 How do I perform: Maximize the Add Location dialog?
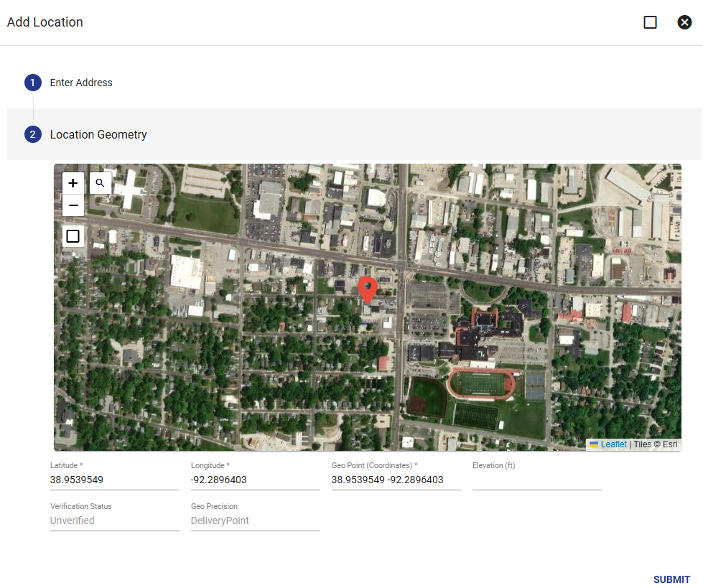point(650,22)
